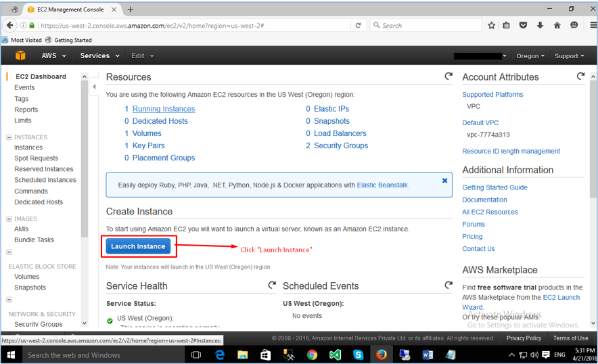Open the Terms of Use footer link
The width and height of the screenshot is (598, 364).
point(570,338)
